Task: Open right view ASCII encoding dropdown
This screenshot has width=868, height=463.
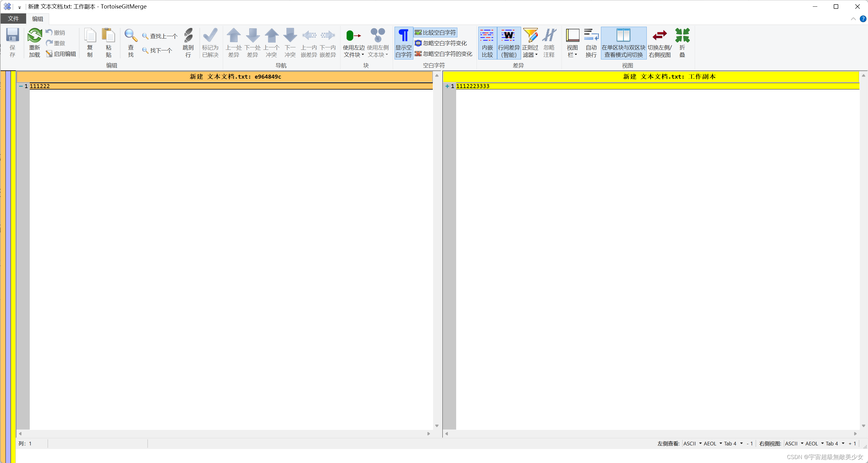Action: click(x=794, y=444)
